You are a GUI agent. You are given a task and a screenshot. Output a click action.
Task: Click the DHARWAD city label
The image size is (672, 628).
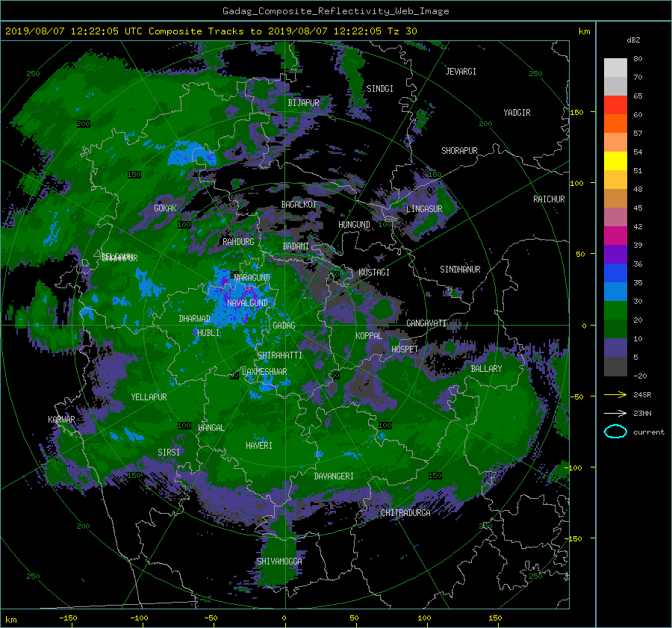click(x=195, y=319)
